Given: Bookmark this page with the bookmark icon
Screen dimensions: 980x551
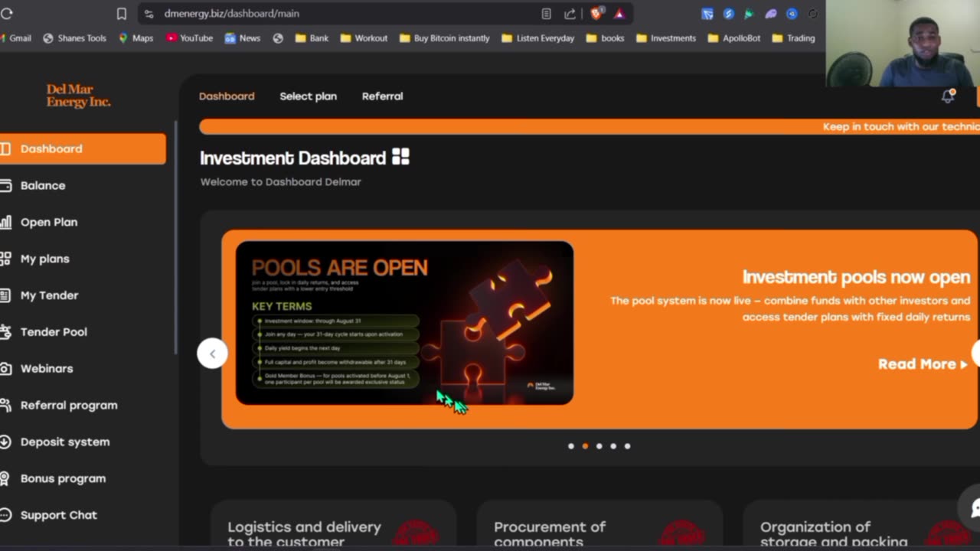Looking at the screenshot, I should 121,14.
